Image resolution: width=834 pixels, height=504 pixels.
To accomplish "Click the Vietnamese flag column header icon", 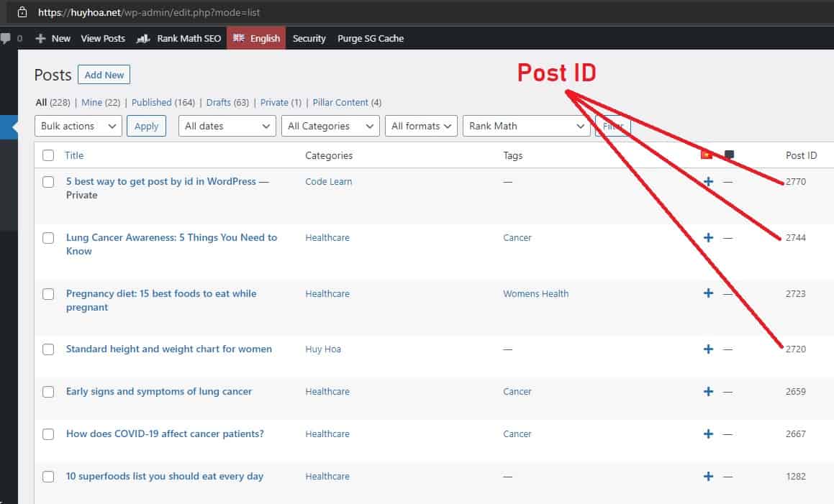I will click(707, 154).
